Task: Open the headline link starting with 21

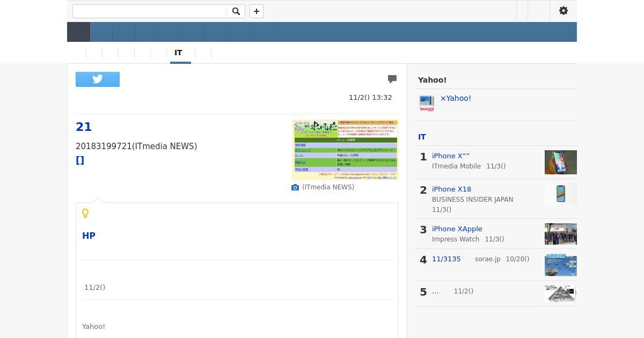Action: [84, 127]
